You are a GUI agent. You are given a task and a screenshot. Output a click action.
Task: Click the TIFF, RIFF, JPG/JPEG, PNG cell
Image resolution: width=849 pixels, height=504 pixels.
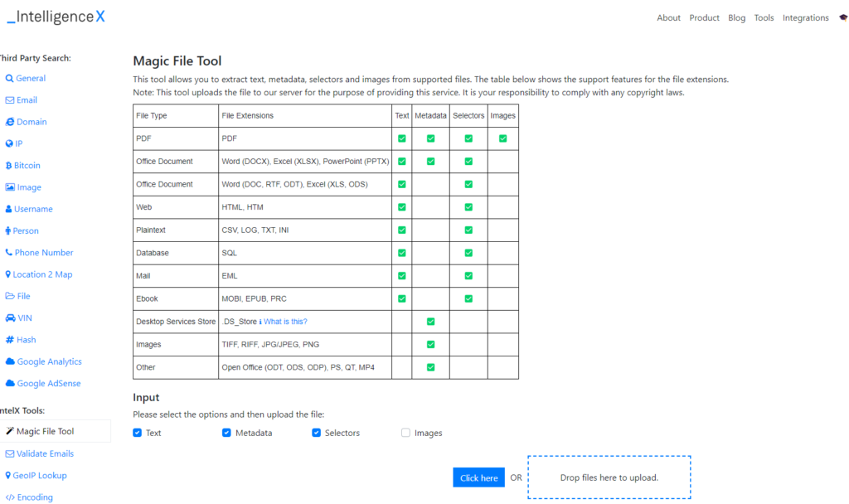(305, 344)
